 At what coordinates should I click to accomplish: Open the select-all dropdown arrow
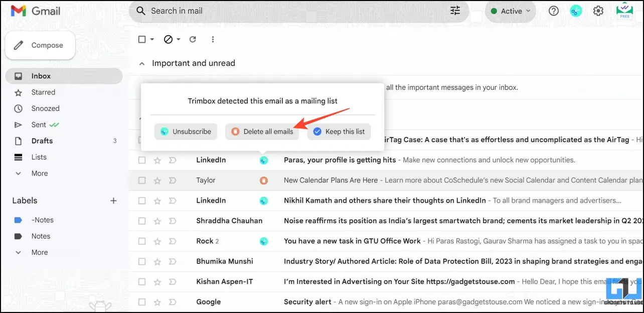pyautogui.click(x=152, y=39)
